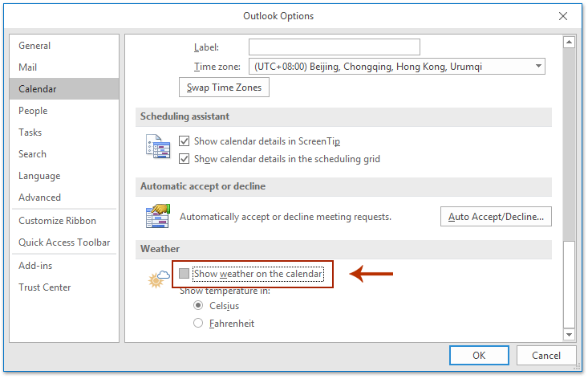Open the General options category
This screenshot has width=588, height=379.
point(64,46)
